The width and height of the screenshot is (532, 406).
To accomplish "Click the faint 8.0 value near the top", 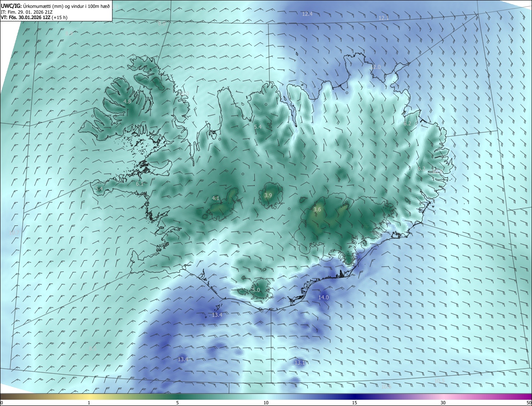I will click(161, 24).
